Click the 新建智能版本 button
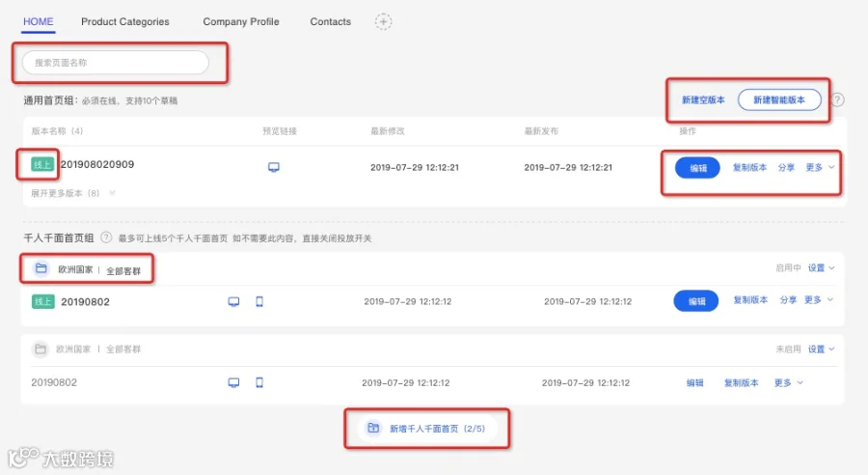This screenshot has width=868, height=475. pyautogui.click(x=779, y=99)
